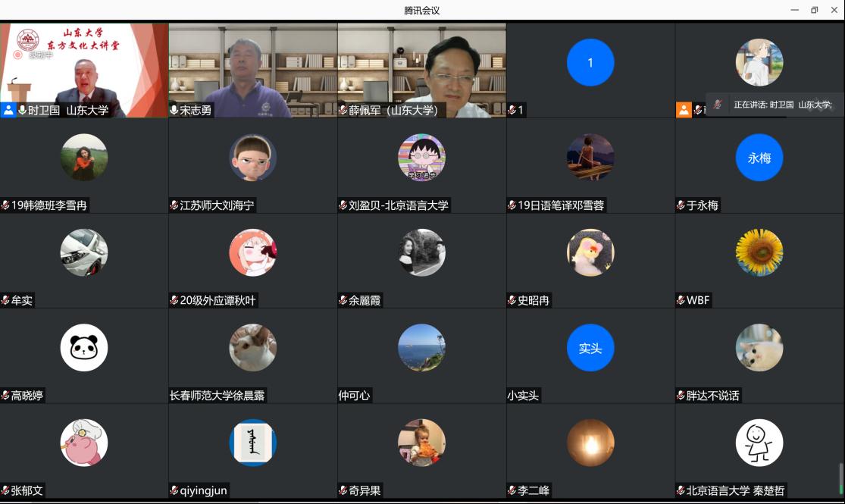Image resolution: width=845 pixels, height=504 pixels.
Task: Click the muted mic icon next to 高晓婷
Action: coord(5,396)
